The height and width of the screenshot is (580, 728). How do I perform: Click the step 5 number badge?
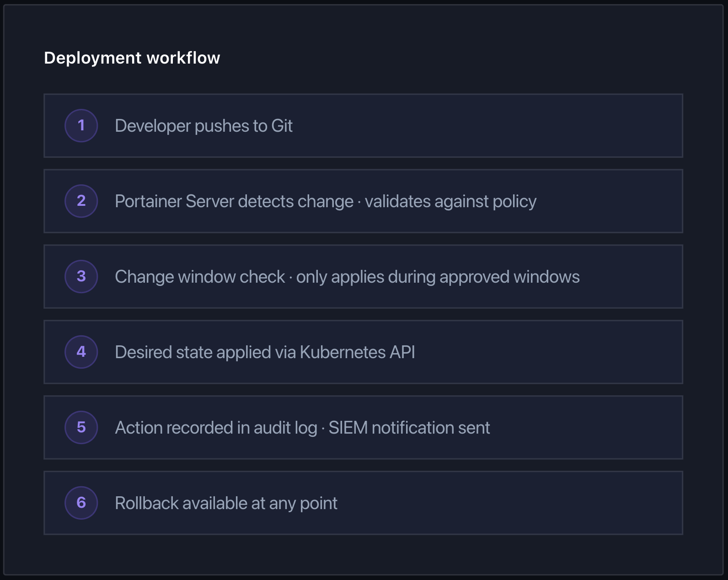(81, 427)
